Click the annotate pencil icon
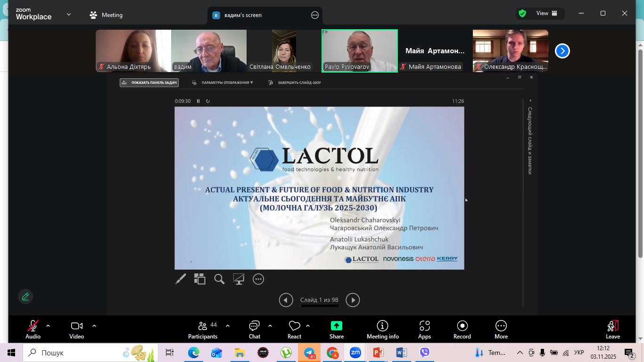644x362 pixels. tap(25, 296)
